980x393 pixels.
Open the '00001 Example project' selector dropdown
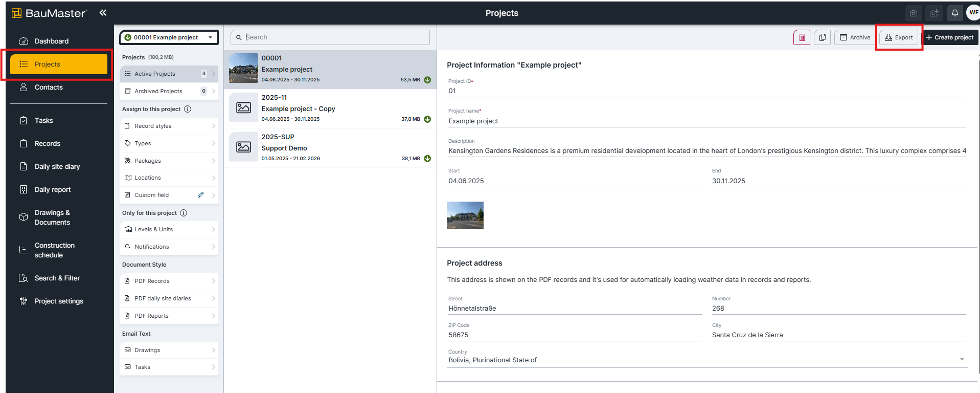(x=169, y=37)
